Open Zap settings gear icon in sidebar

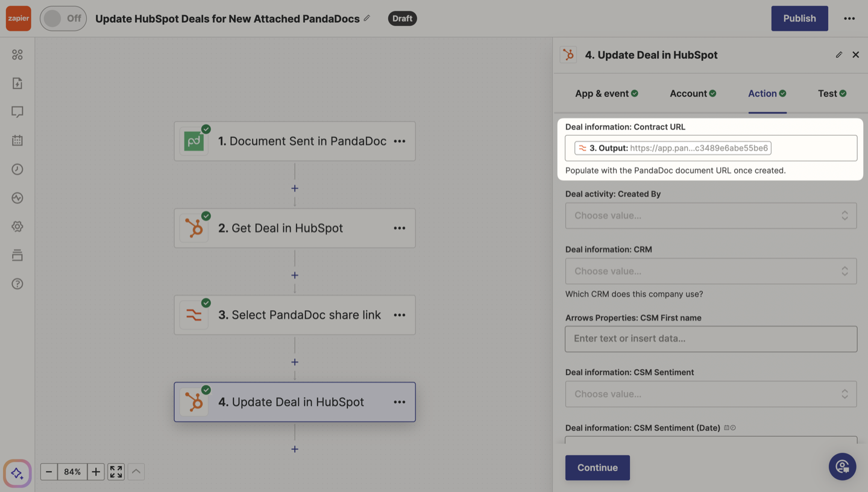(17, 226)
